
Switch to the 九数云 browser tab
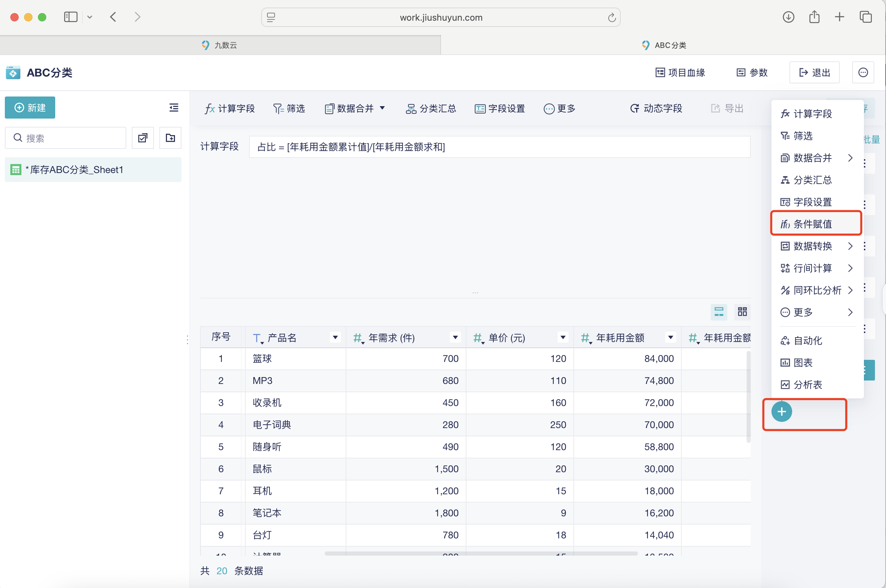pos(225,45)
